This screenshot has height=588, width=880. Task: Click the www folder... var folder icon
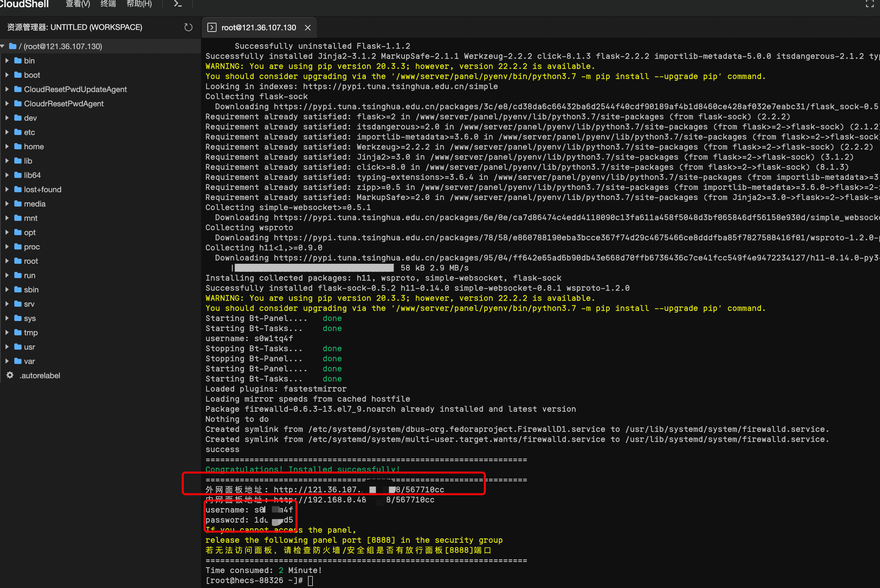[18, 361]
